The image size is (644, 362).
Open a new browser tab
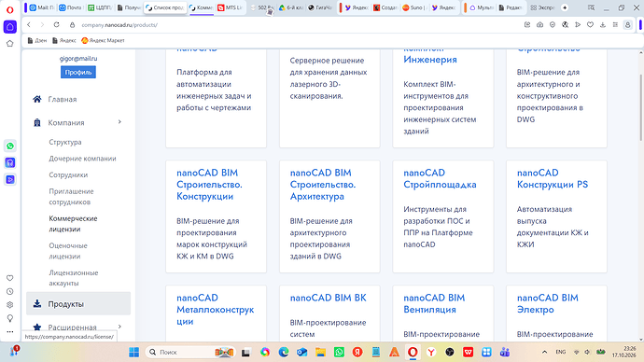565,7
